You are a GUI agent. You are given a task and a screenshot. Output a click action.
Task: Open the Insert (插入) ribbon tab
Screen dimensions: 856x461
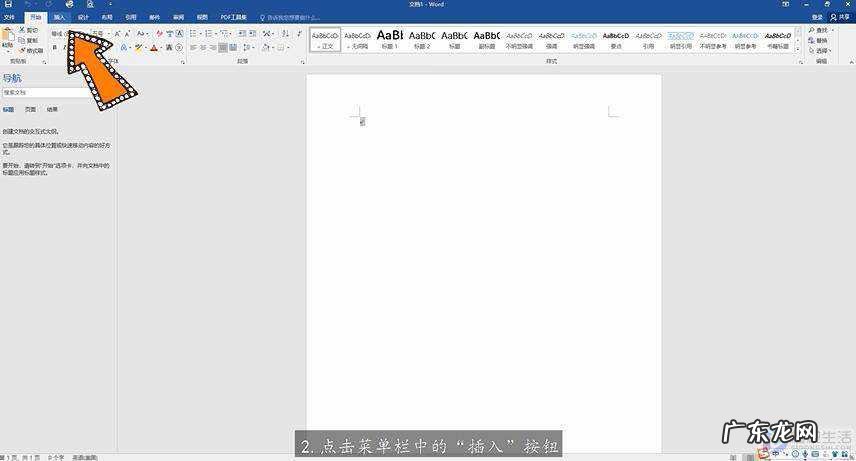pos(60,17)
